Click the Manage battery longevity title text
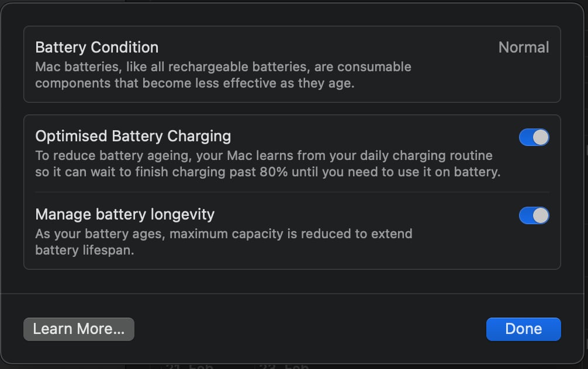Image resolution: width=588 pixels, height=369 pixels. pyautogui.click(x=125, y=214)
